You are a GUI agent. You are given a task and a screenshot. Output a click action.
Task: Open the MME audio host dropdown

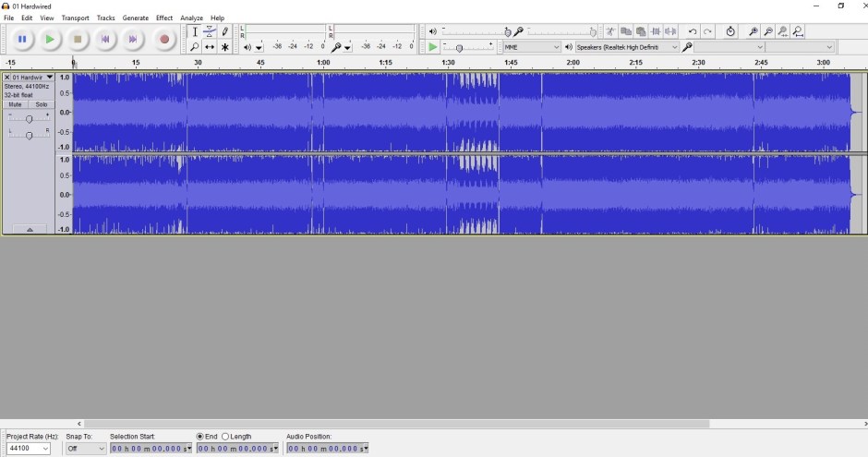[x=531, y=47]
